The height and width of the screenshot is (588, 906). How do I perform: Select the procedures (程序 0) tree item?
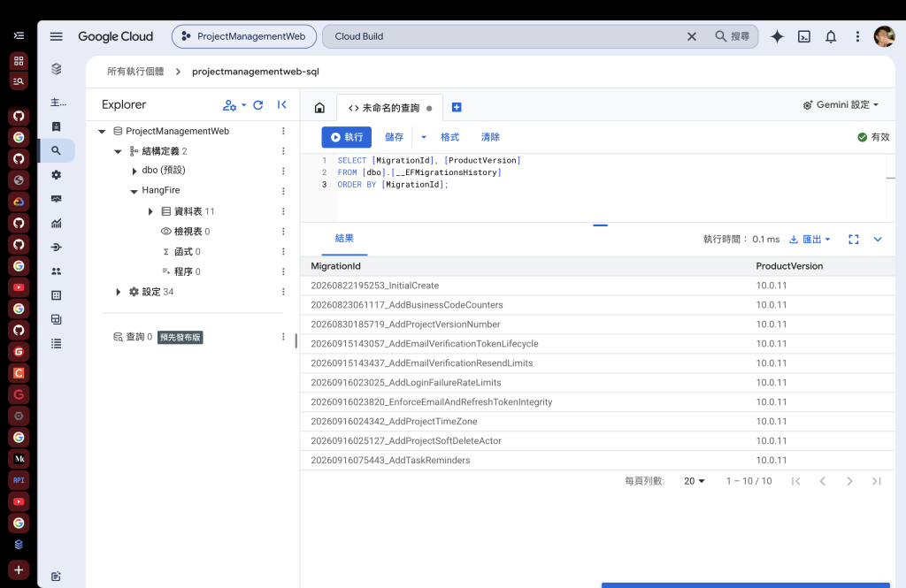pos(181,271)
